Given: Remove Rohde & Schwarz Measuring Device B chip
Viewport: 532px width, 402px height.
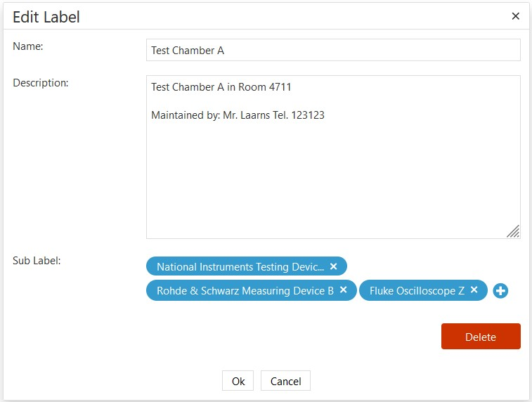Looking at the screenshot, I should [343, 290].
